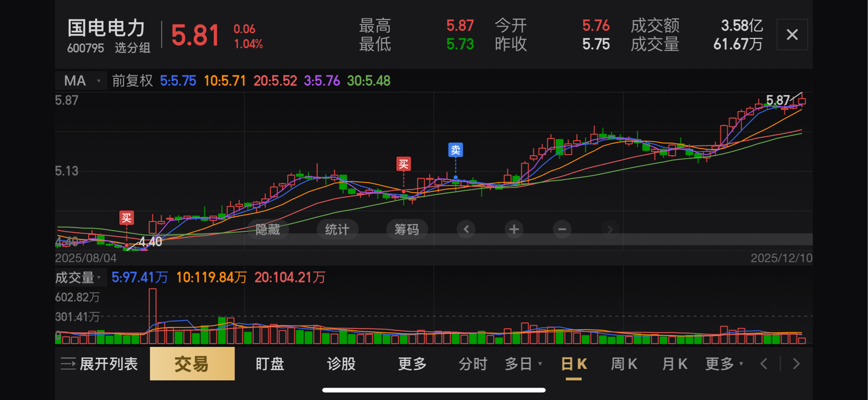
Task: Shift chart right with the greyed arrow
Action: (610, 229)
